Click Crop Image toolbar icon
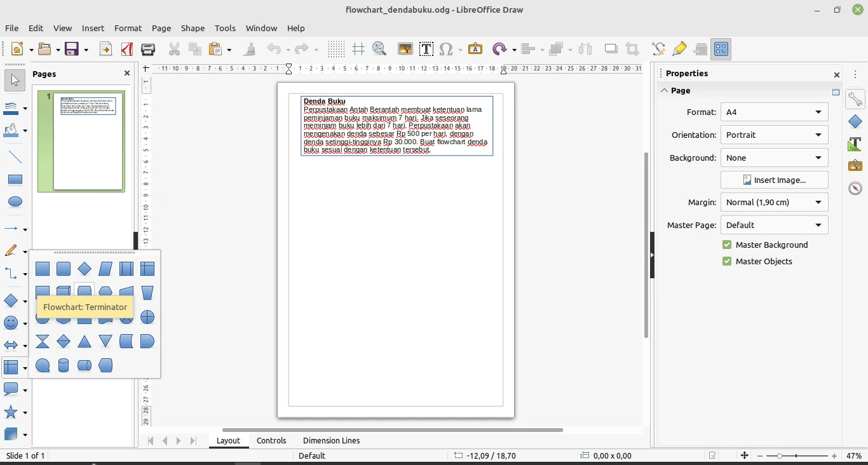 tap(632, 49)
